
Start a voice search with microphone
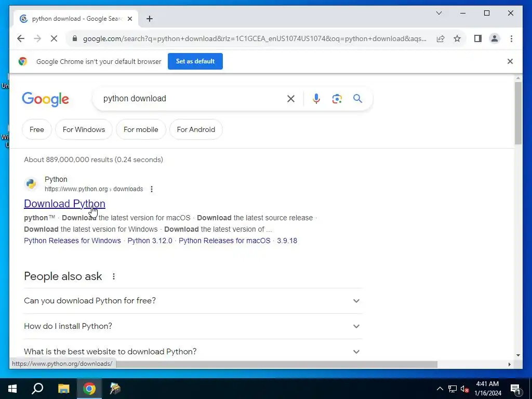point(316,99)
